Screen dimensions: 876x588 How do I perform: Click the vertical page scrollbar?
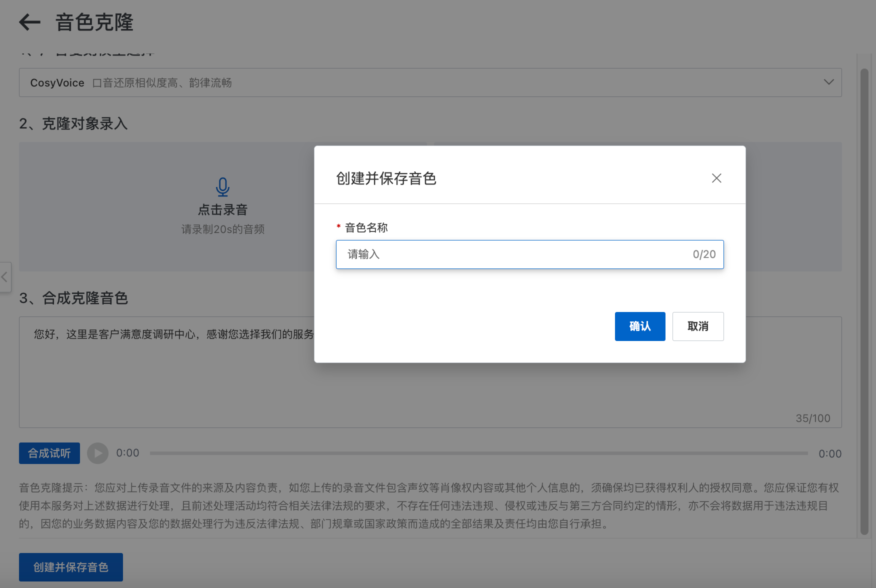pyautogui.click(x=864, y=302)
